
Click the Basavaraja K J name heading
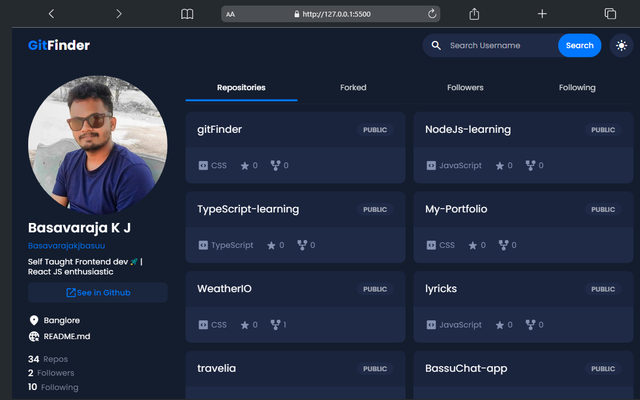click(x=79, y=228)
